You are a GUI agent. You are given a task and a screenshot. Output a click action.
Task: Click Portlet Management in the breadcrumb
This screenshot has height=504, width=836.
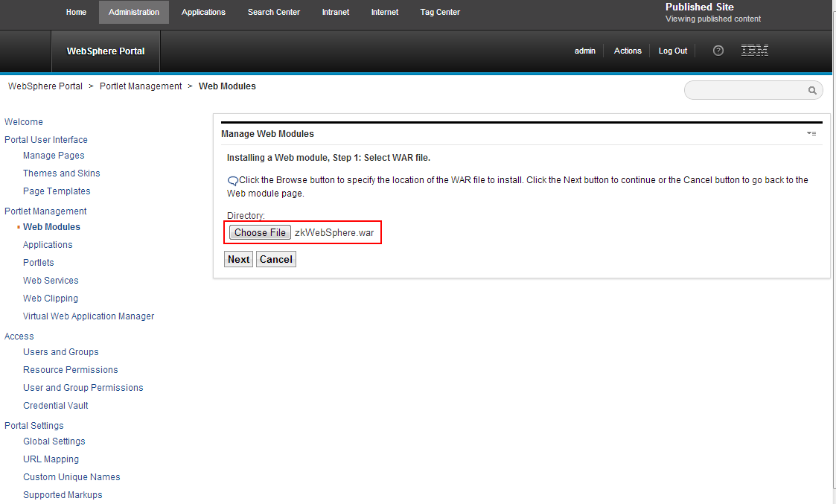click(x=141, y=86)
